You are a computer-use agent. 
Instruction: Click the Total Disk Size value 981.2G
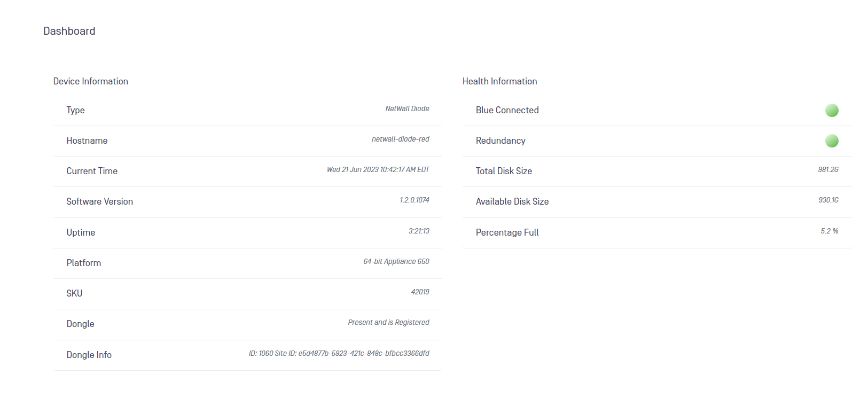[828, 169]
